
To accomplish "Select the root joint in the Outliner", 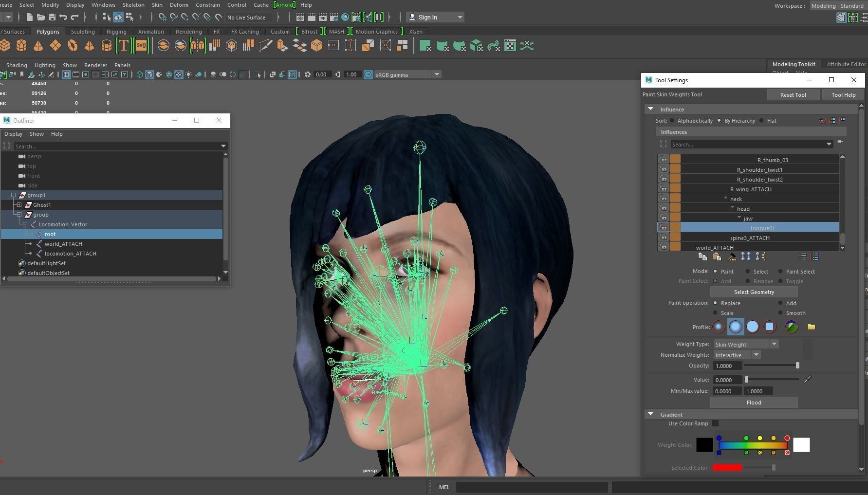I will 50,234.
